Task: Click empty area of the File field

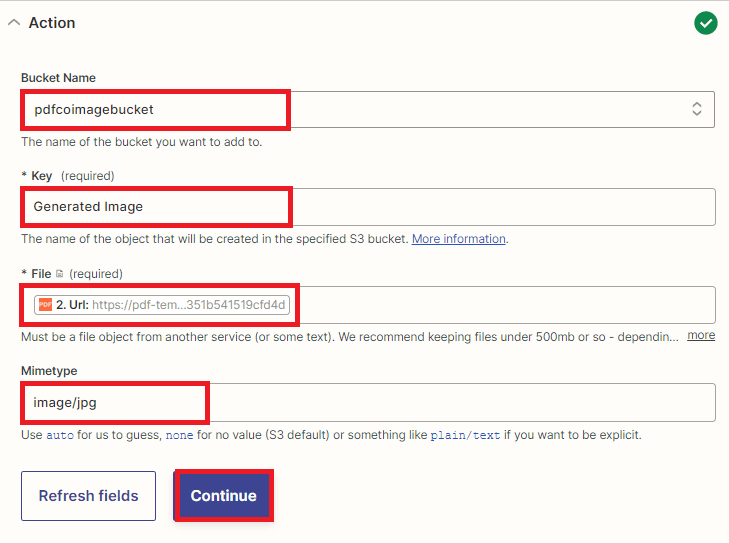Action: 500,305
